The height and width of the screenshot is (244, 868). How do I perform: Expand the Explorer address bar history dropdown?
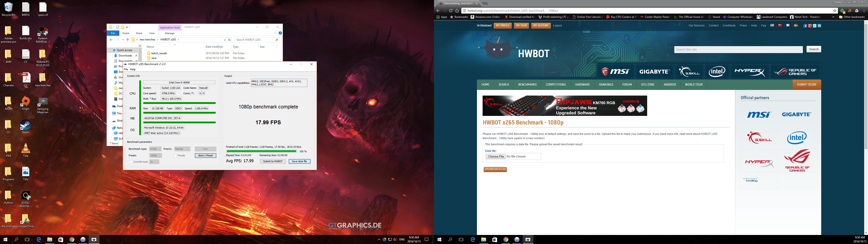click(225, 40)
